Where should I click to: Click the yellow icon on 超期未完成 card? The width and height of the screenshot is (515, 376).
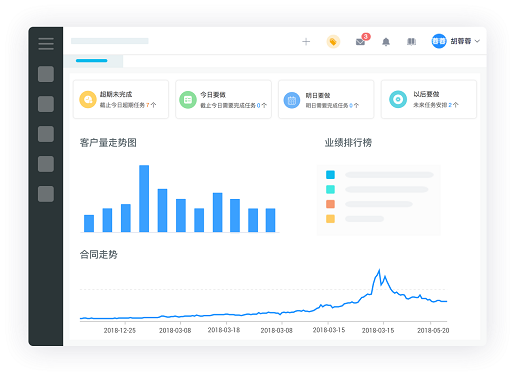88,99
